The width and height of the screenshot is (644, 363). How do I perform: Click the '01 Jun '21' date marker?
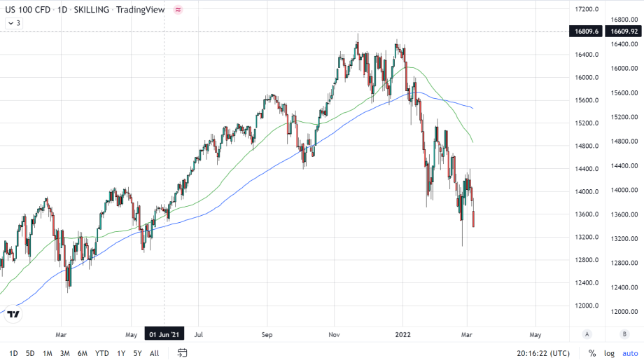pyautogui.click(x=164, y=334)
